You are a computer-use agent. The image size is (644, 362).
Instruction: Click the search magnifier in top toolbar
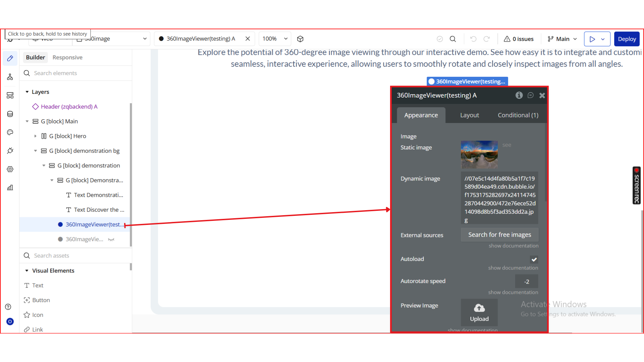click(x=453, y=39)
